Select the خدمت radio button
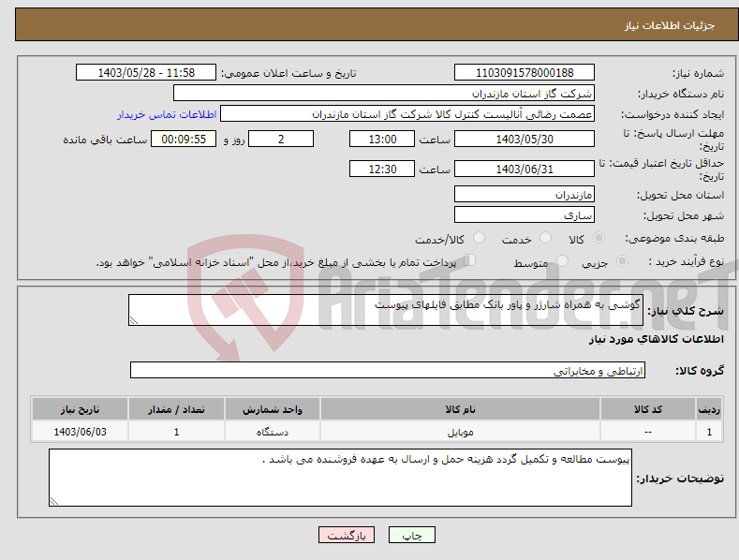Image resolution: width=739 pixels, height=560 pixels. pos(545,238)
